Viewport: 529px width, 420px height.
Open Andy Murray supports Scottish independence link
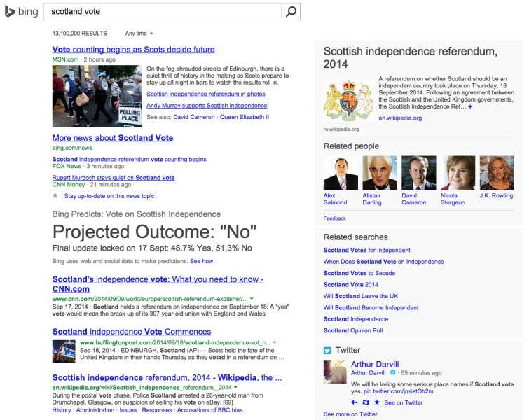(x=207, y=106)
